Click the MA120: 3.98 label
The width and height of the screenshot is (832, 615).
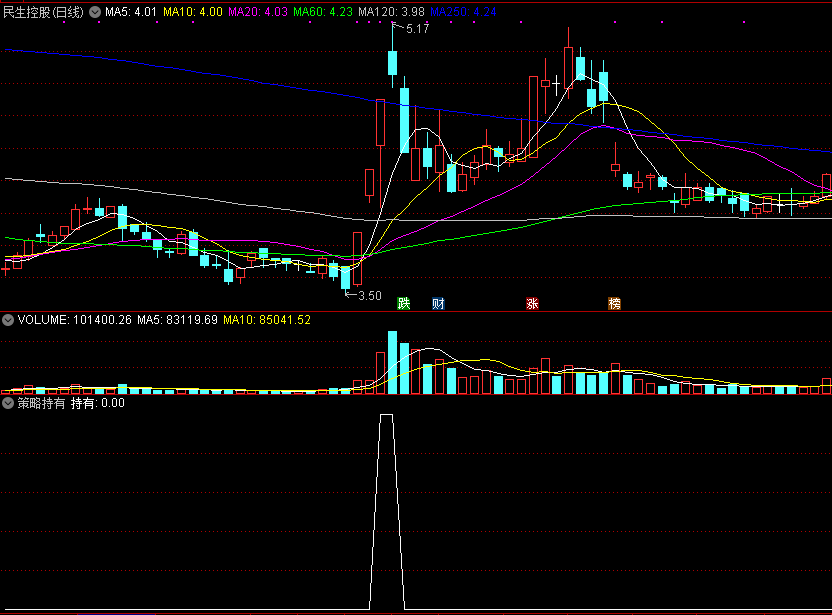(x=391, y=12)
